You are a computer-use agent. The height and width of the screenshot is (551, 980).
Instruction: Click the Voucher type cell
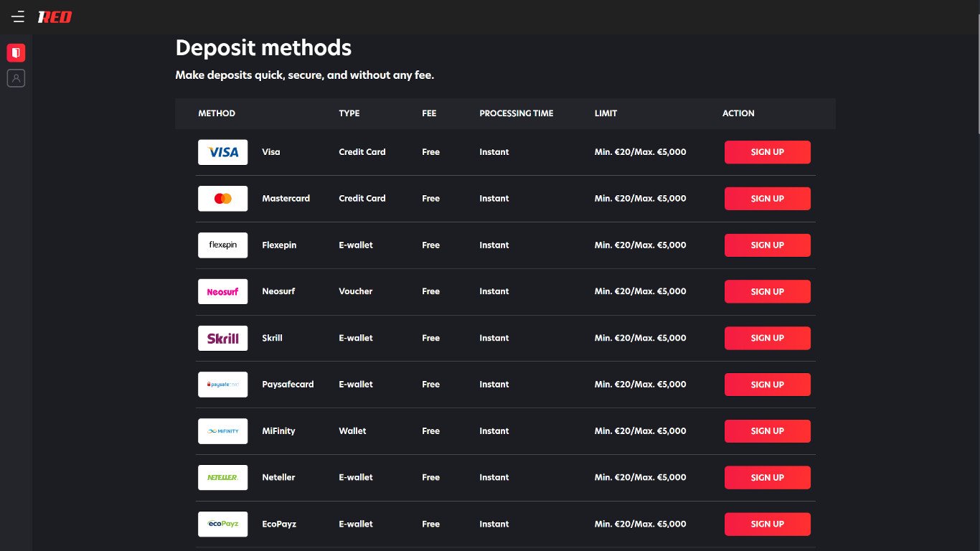point(356,292)
